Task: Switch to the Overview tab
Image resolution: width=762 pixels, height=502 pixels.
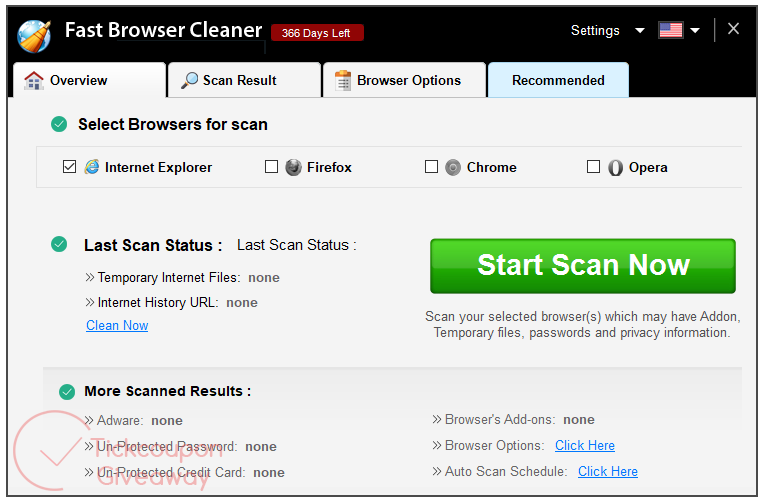Action: pos(89,80)
